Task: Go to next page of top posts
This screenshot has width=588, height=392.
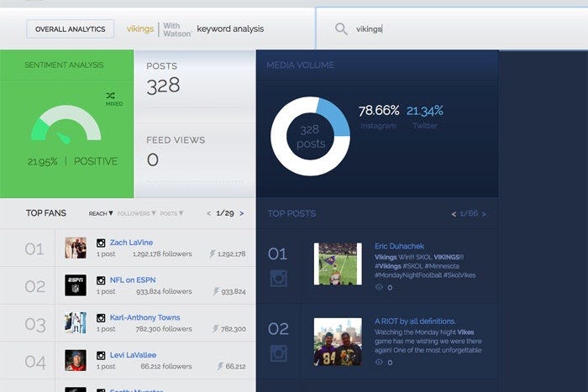Action: pyautogui.click(x=484, y=214)
